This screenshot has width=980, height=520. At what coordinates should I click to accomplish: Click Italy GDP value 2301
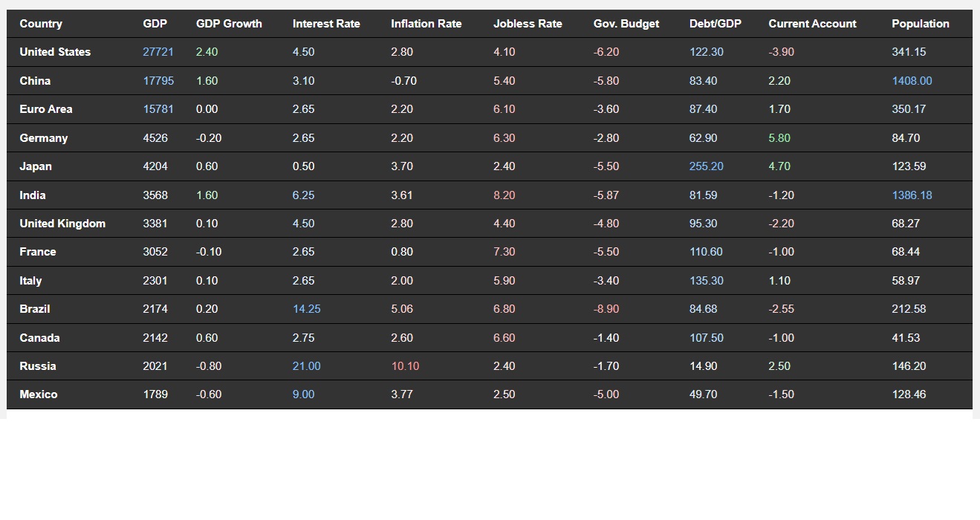155,281
